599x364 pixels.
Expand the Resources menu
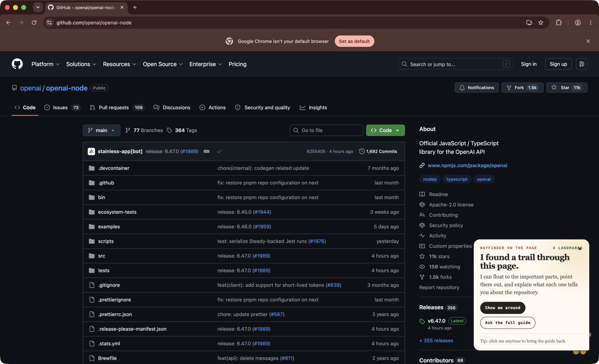tap(119, 64)
